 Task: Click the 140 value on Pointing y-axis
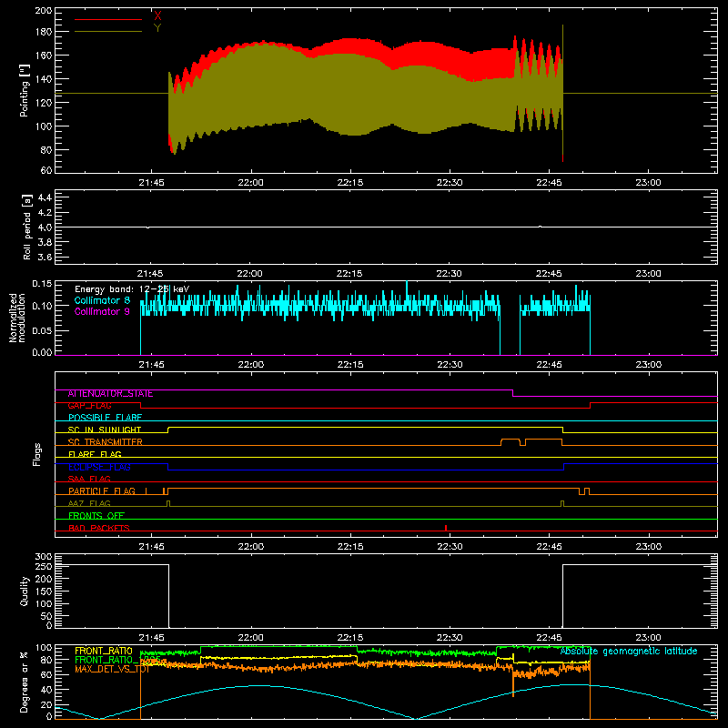44,79
